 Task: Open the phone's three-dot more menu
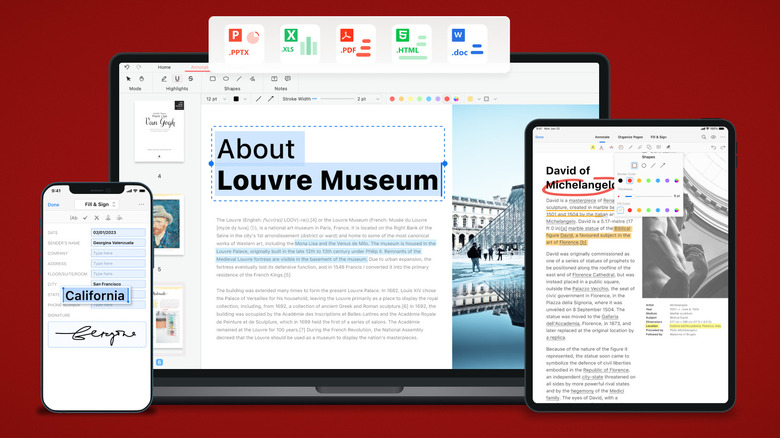tap(141, 205)
